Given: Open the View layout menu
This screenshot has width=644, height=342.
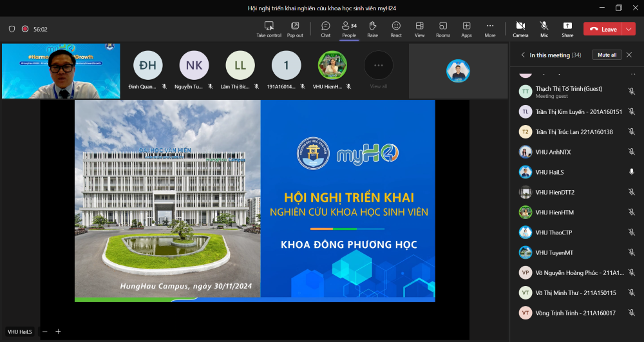Looking at the screenshot, I should click(x=419, y=26).
